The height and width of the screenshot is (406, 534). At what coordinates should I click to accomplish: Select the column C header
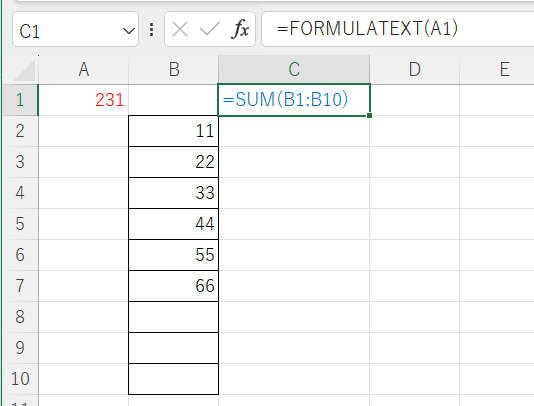tap(294, 69)
